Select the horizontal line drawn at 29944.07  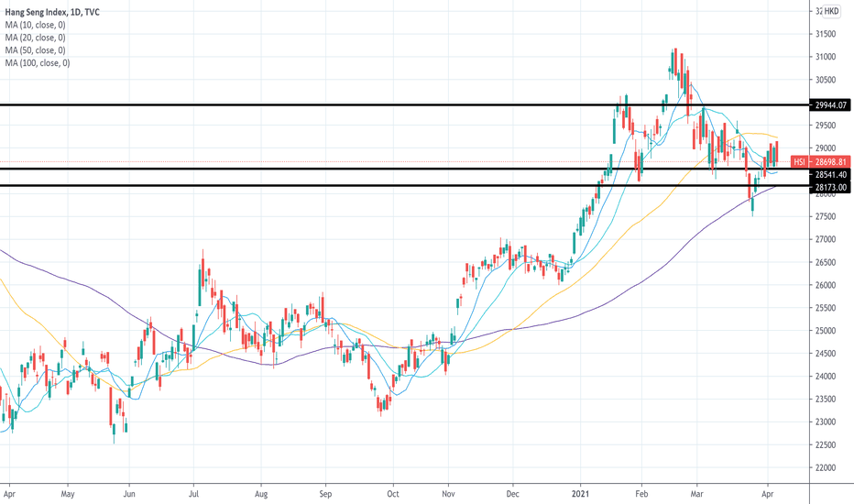click(x=404, y=104)
